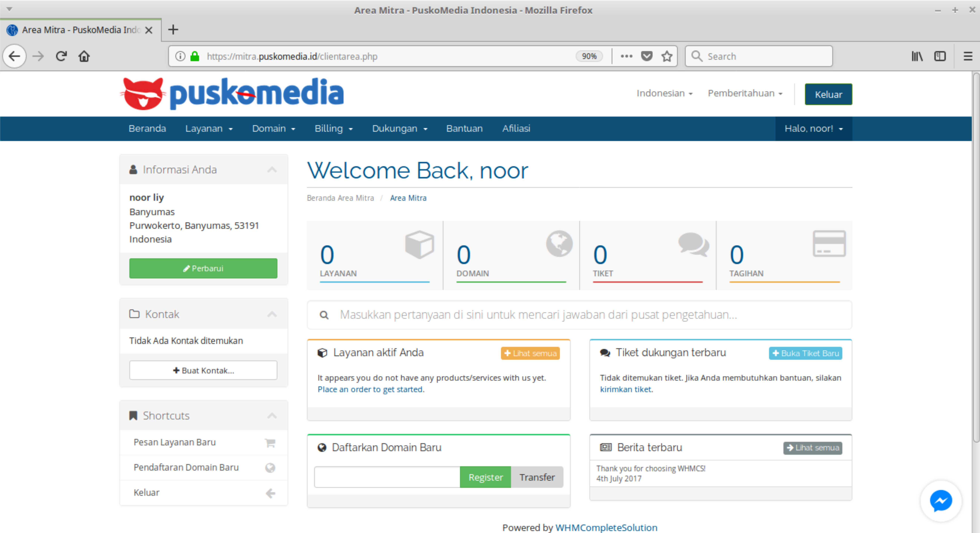Open Bantuan from navigation bar

464,129
